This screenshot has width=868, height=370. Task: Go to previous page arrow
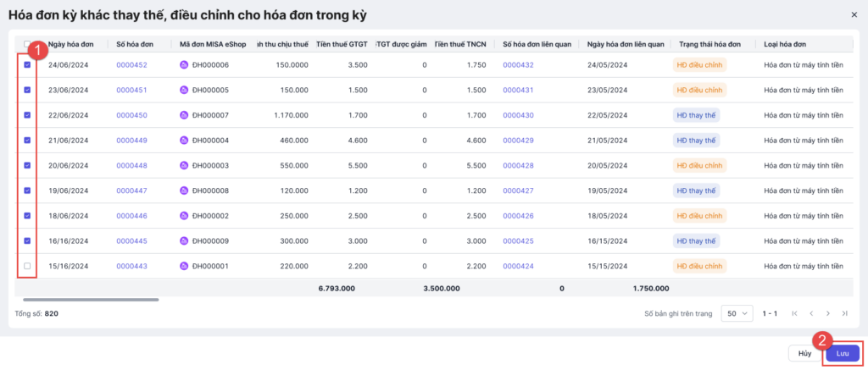click(x=811, y=313)
